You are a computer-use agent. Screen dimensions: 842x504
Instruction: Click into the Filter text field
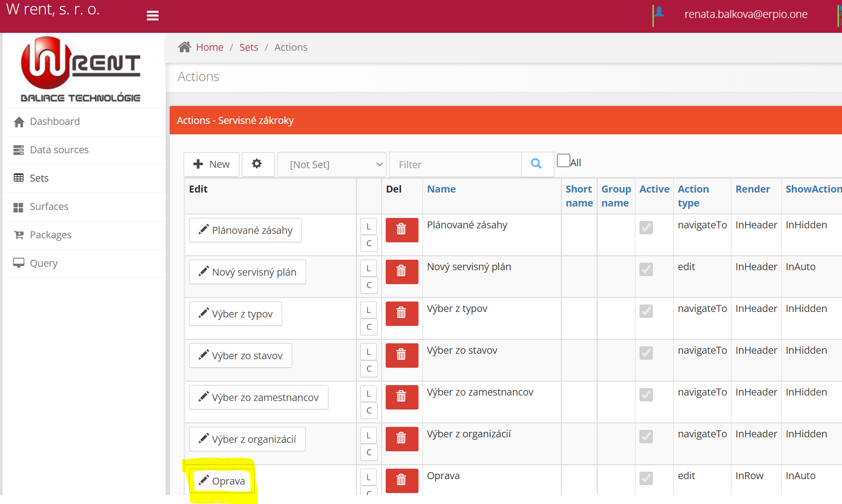455,165
